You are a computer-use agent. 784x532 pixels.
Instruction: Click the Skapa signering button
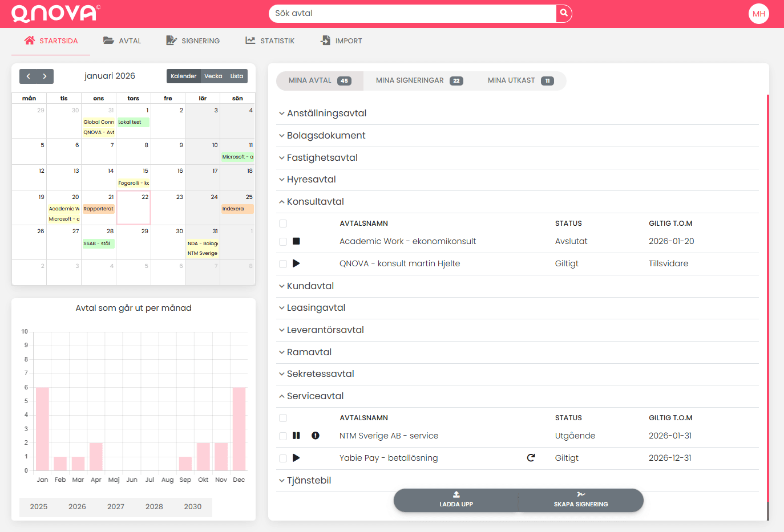(x=581, y=500)
